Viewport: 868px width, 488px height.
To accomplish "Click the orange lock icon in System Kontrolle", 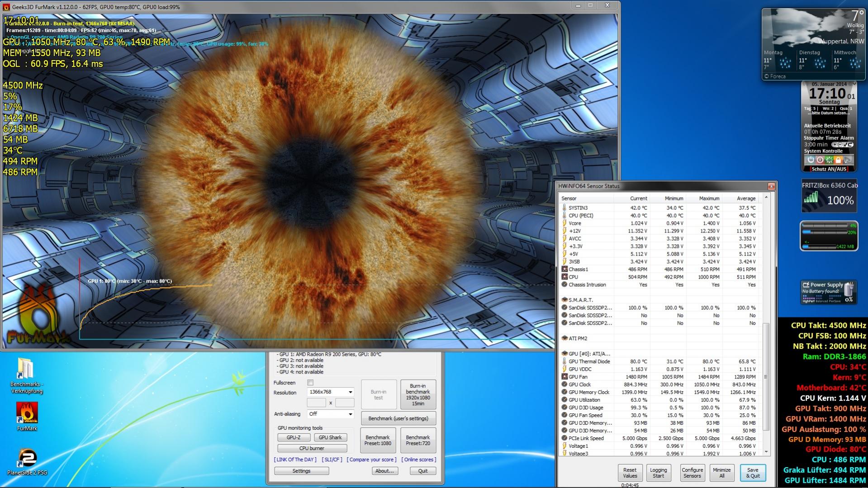I will (838, 160).
